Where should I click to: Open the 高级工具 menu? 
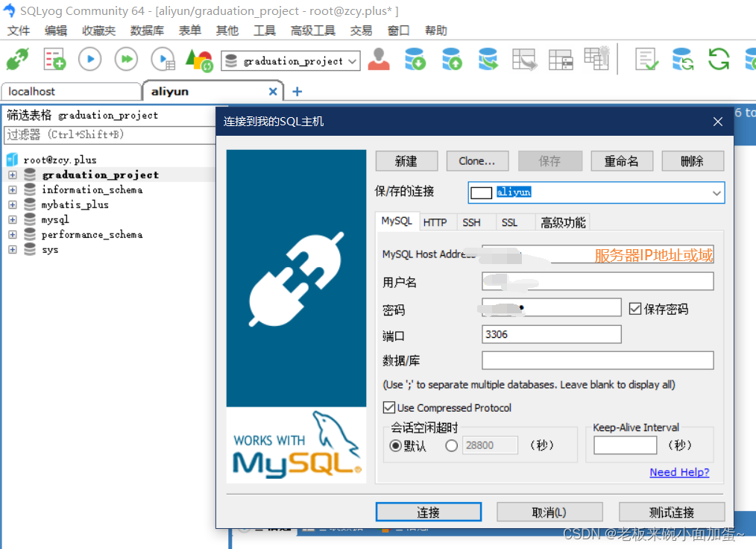(x=313, y=31)
